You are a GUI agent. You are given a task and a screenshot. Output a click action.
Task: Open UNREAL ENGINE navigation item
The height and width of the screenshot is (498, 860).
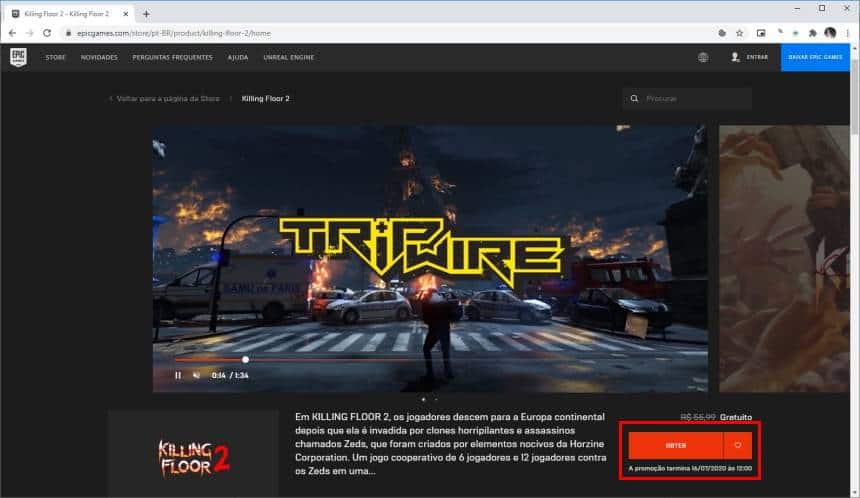pos(288,58)
